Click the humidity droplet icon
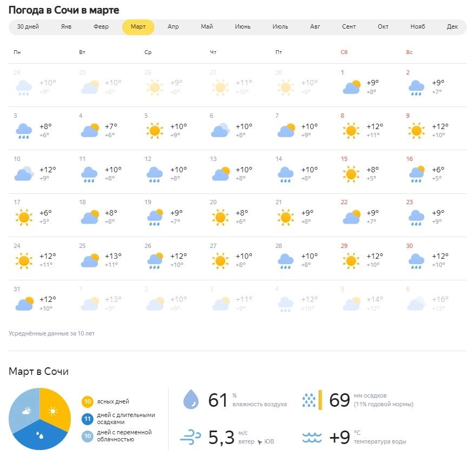 pyautogui.click(x=191, y=400)
